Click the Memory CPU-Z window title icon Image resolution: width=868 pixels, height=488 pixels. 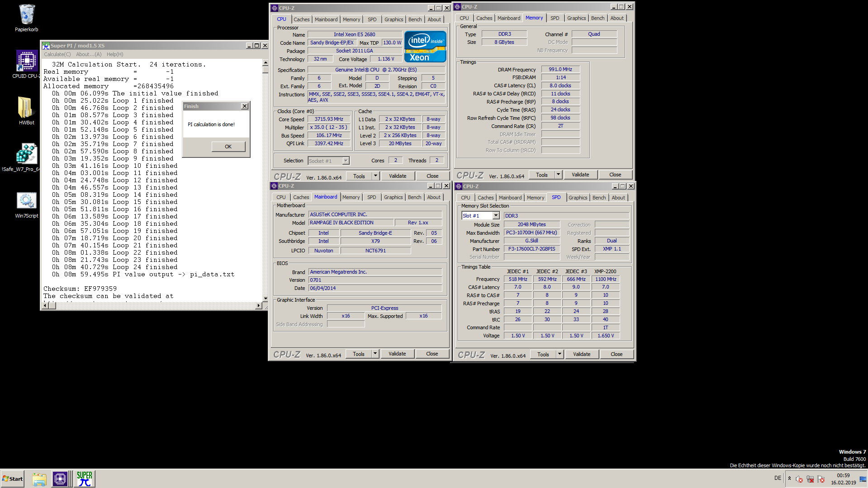(457, 7)
